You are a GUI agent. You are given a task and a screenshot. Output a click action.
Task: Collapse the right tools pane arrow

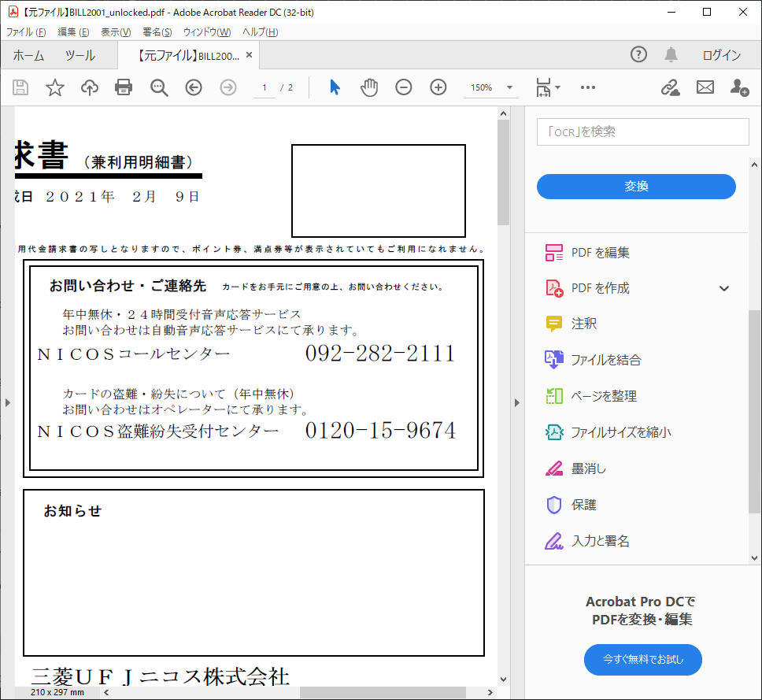click(516, 402)
